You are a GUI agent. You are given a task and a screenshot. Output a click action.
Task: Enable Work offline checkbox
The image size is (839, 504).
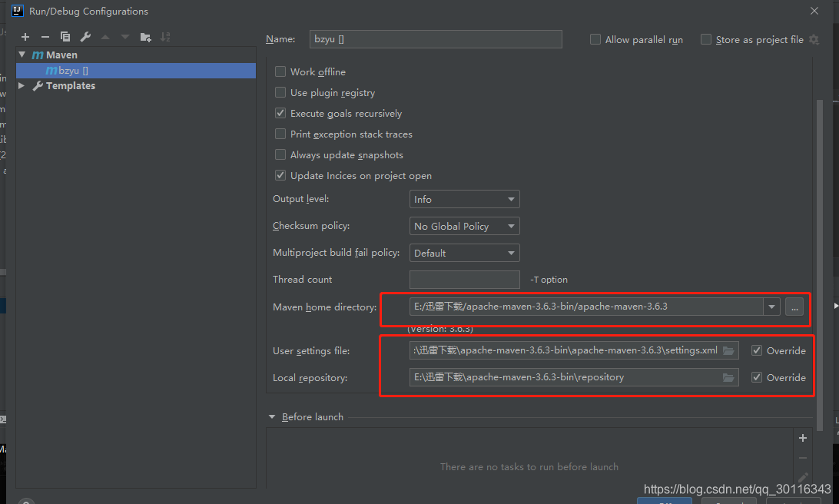280,71
